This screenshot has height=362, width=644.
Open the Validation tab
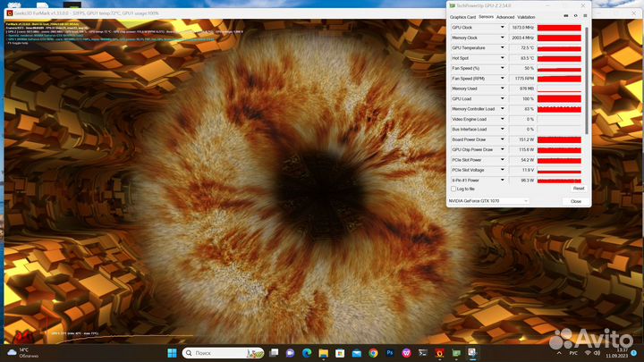(x=526, y=16)
